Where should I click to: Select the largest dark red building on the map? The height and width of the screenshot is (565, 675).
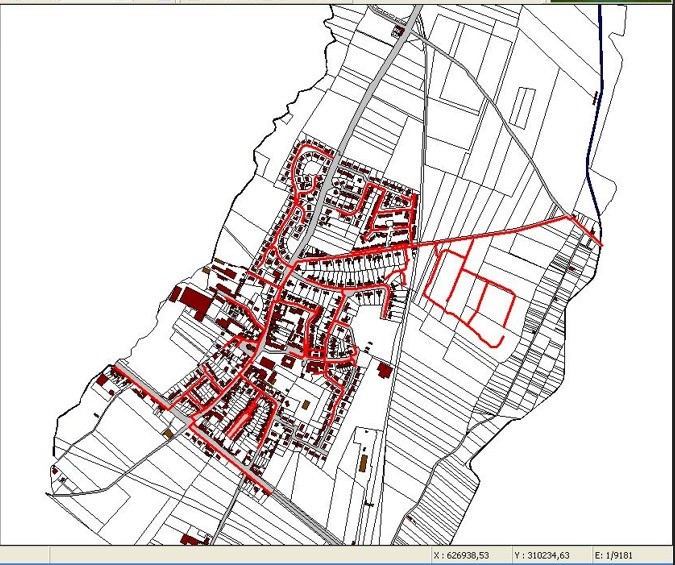click(x=196, y=300)
